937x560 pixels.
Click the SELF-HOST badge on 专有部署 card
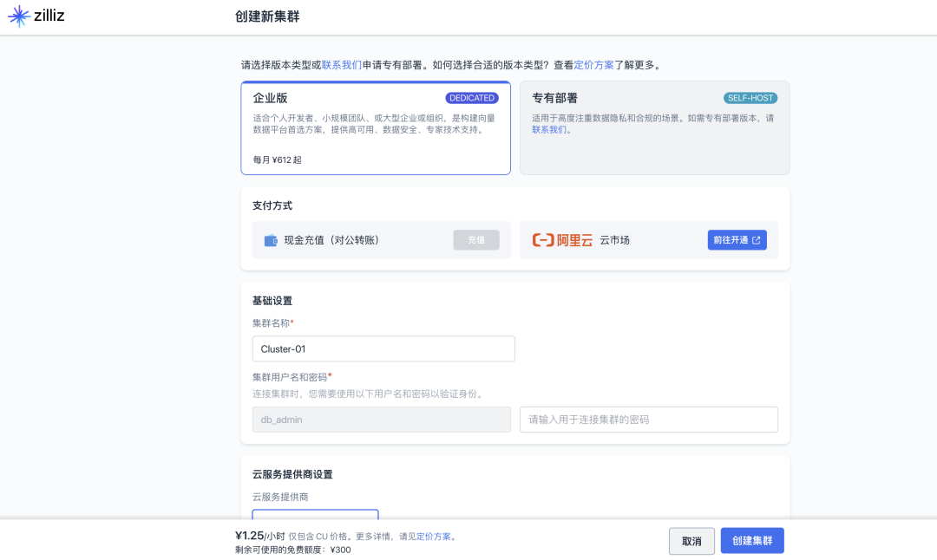pyautogui.click(x=750, y=98)
